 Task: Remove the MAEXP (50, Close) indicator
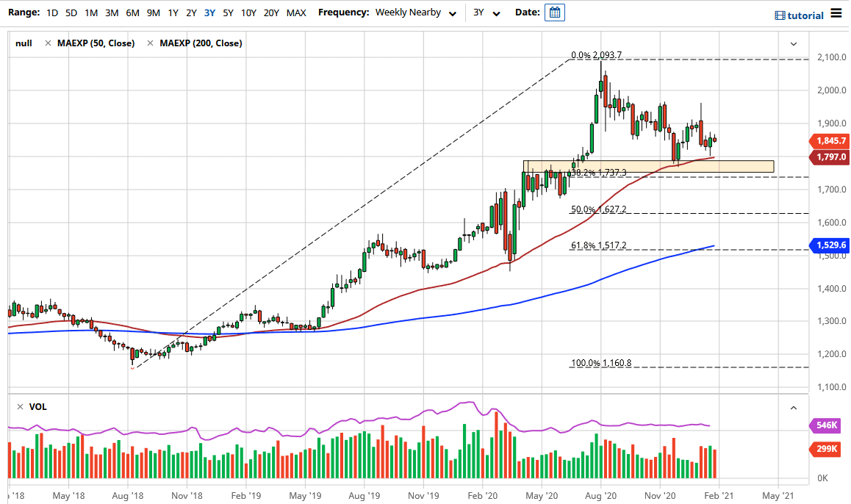click(x=48, y=43)
